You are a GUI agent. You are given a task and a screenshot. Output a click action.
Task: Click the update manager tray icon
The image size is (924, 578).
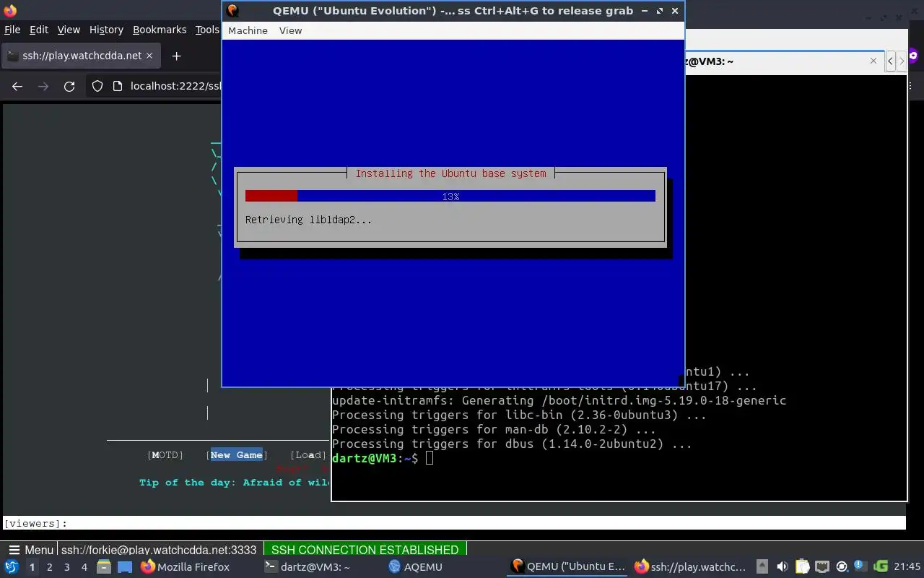pos(841,567)
